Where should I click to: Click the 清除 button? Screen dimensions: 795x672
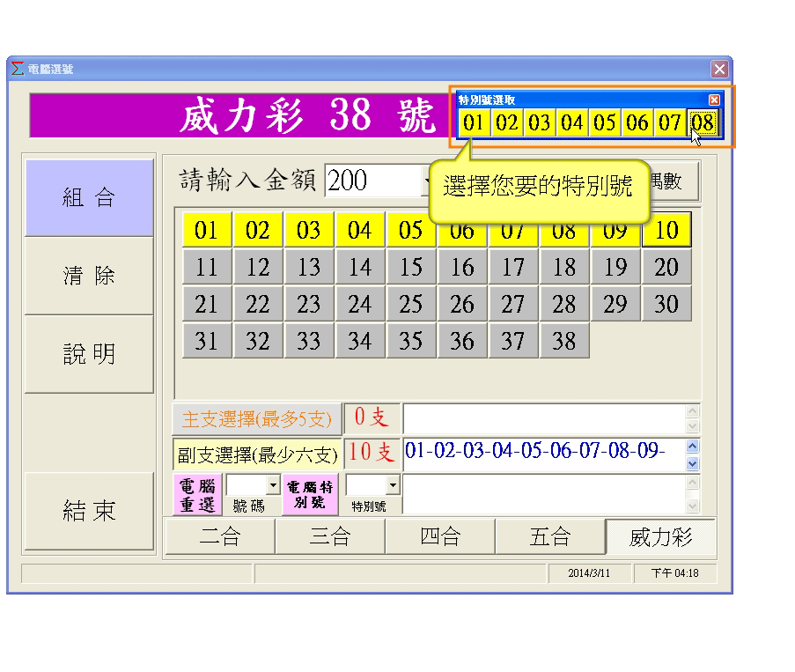(89, 276)
